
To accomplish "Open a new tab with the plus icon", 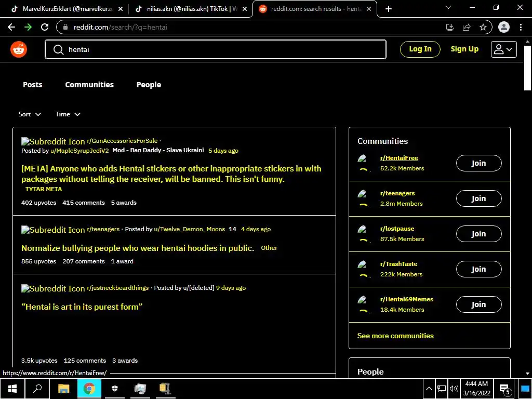I will [389, 9].
